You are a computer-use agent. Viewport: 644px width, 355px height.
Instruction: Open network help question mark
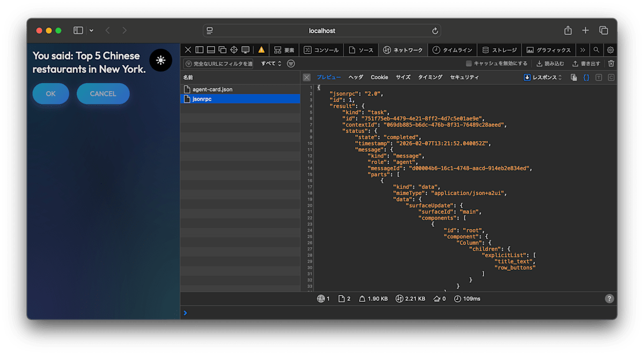(609, 299)
